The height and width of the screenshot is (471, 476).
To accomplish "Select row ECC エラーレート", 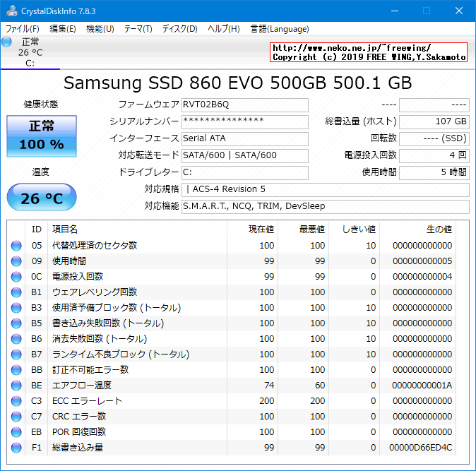I will pyautogui.click(x=232, y=401).
